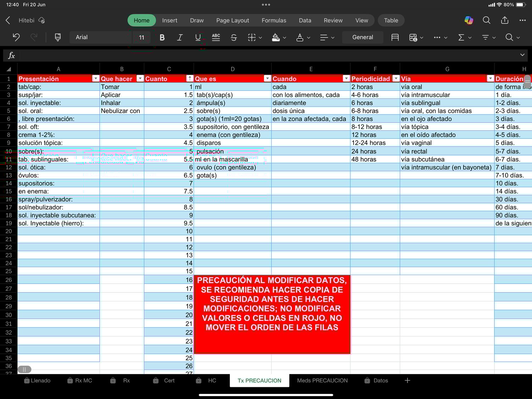
Task: Tap the Hitebi document title
Action: click(27, 20)
